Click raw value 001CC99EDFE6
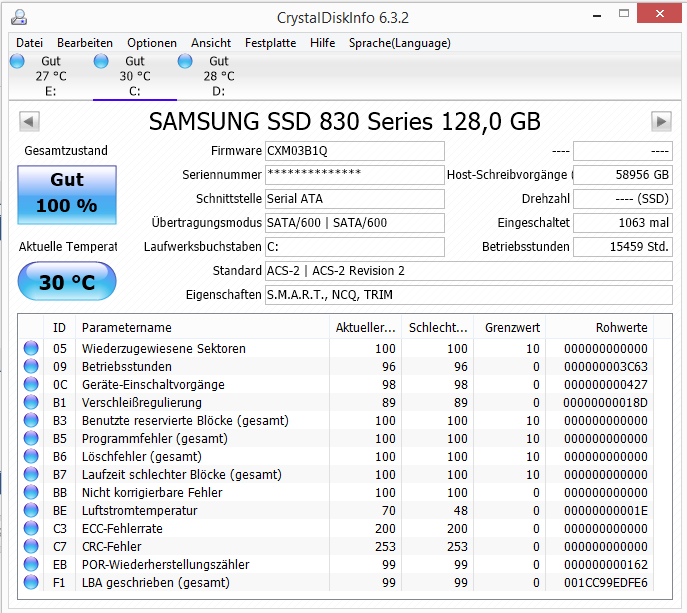This screenshot has width=687, height=613. click(x=606, y=582)
